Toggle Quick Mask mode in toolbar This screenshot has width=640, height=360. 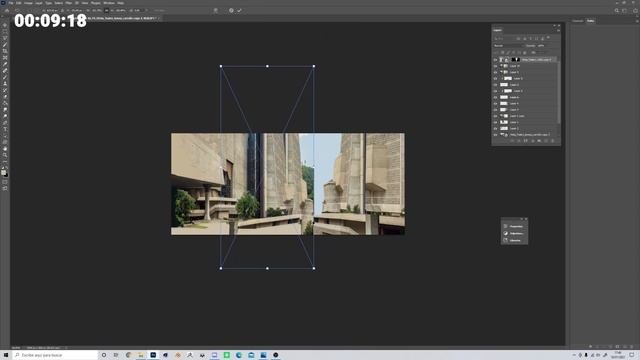5,182
